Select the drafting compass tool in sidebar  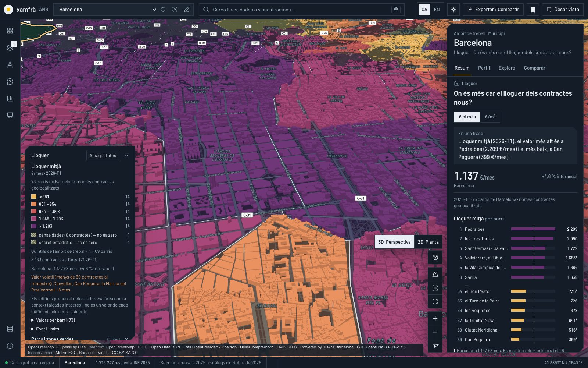[x=10, y=64]
